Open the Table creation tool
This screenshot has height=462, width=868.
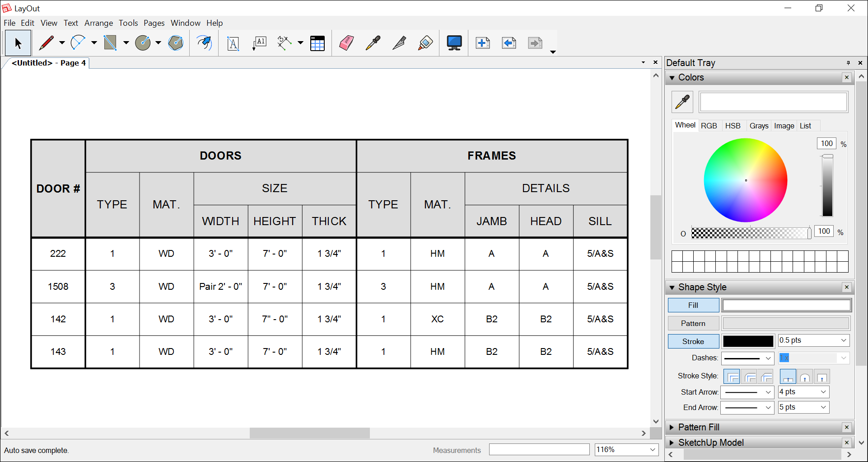317,42
